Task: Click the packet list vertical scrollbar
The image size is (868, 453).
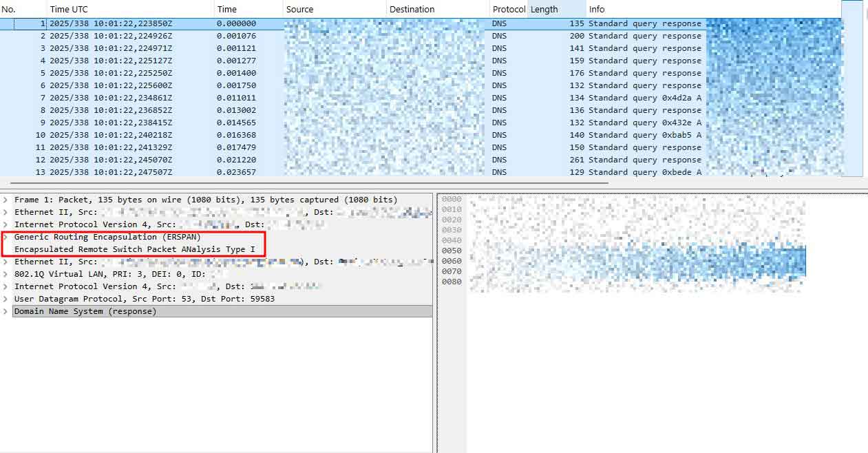Action: [852, 89]
